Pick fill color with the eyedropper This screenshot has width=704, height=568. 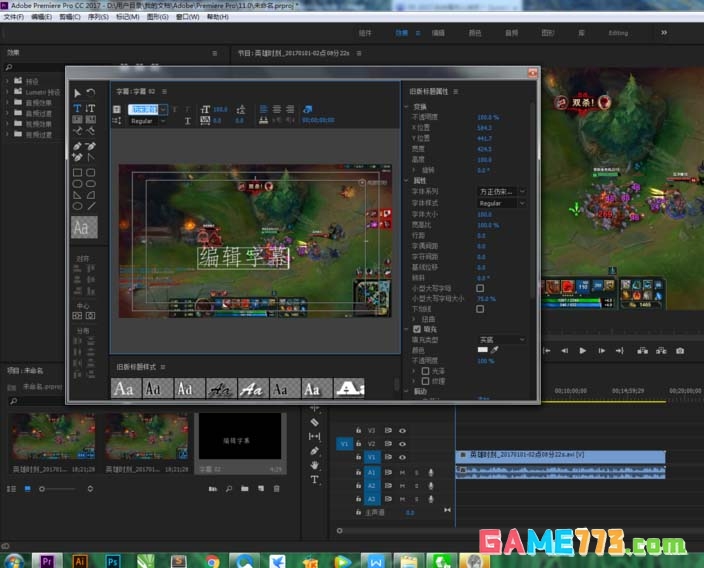[x=495, y=350]
